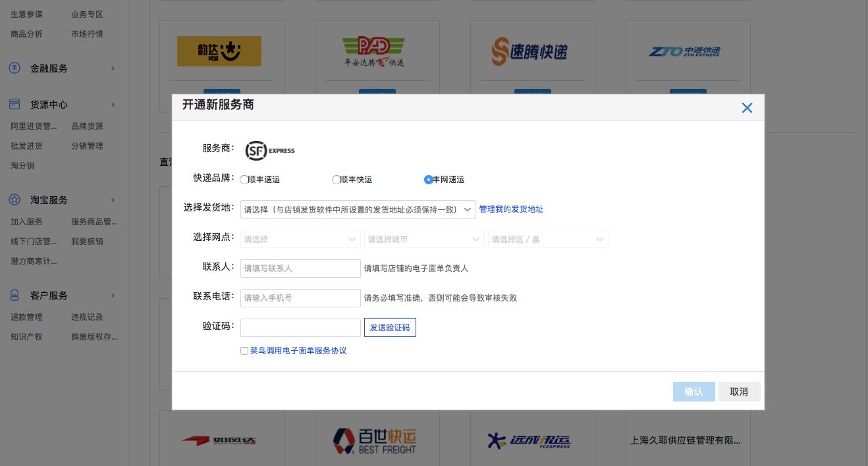Open 品牌货源 sidebar link
The width and height of the screenshot is (868, 466).
click(x=87, y=126)
